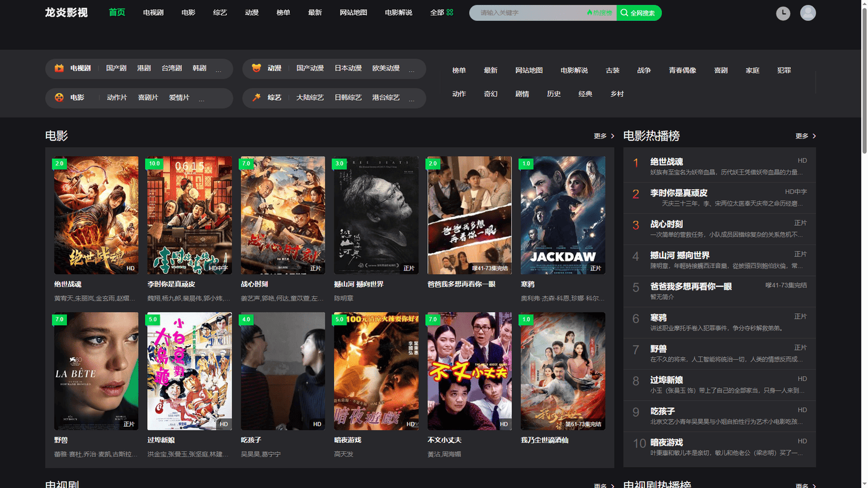Open 绝世战魂 movie poster
This screenshot has width=868, height=488.
click(x=96, y=216)
